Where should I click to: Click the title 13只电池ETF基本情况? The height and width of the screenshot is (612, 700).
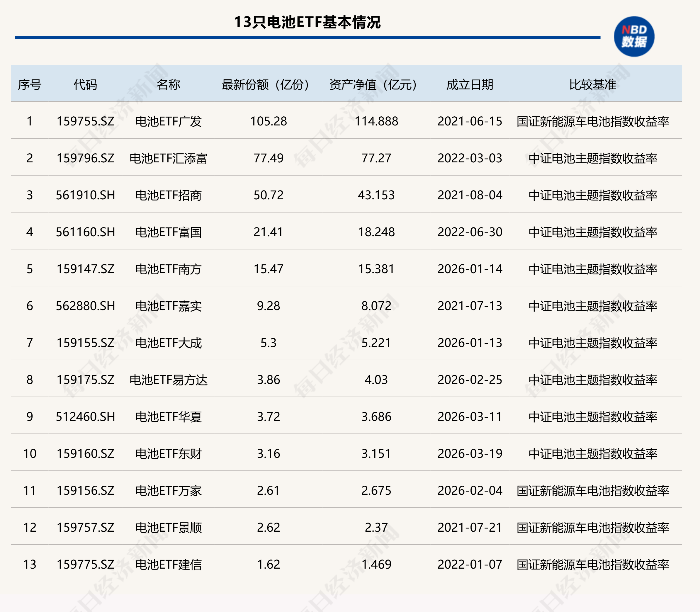(x=307, y=22)
